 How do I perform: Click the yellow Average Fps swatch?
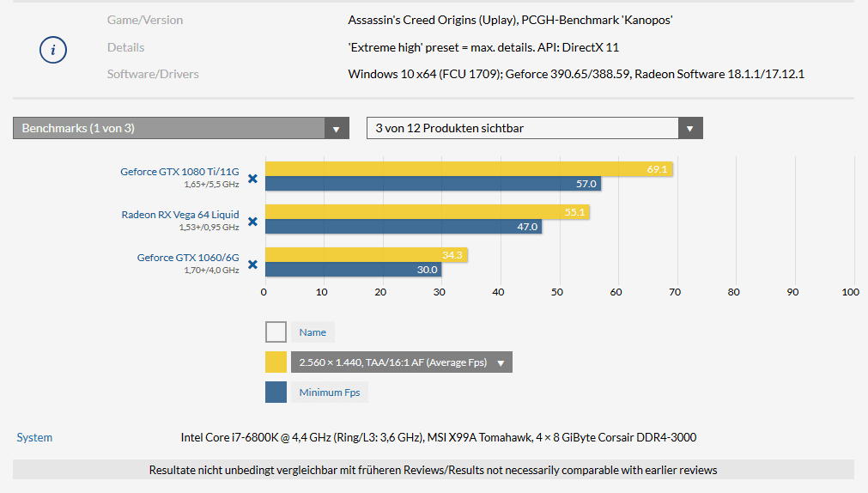276,362
